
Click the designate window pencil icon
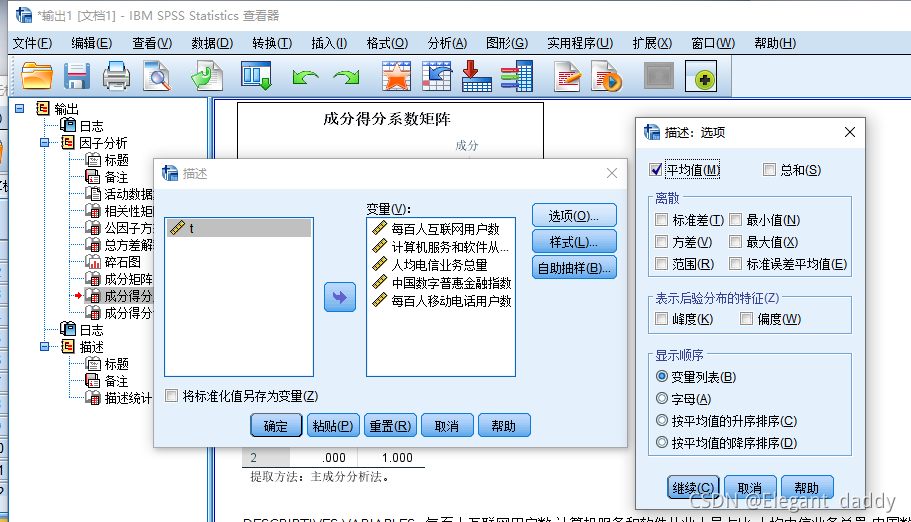[567, 76]
